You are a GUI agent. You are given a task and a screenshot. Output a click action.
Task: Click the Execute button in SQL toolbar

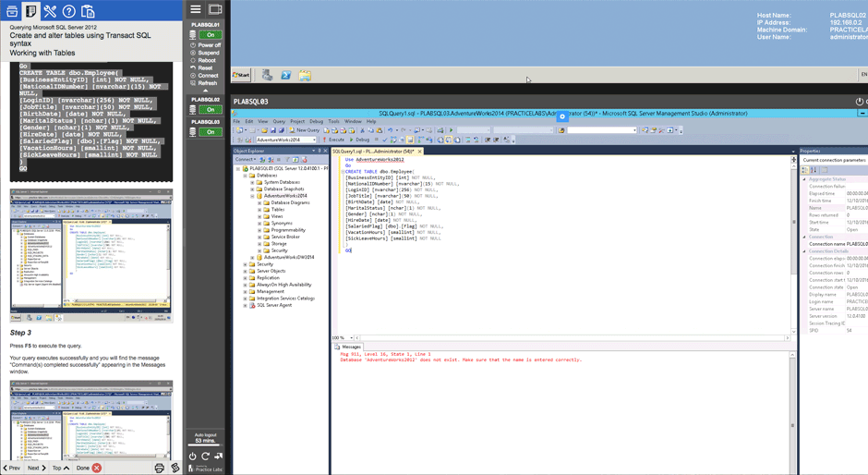(x=333, y=140)
